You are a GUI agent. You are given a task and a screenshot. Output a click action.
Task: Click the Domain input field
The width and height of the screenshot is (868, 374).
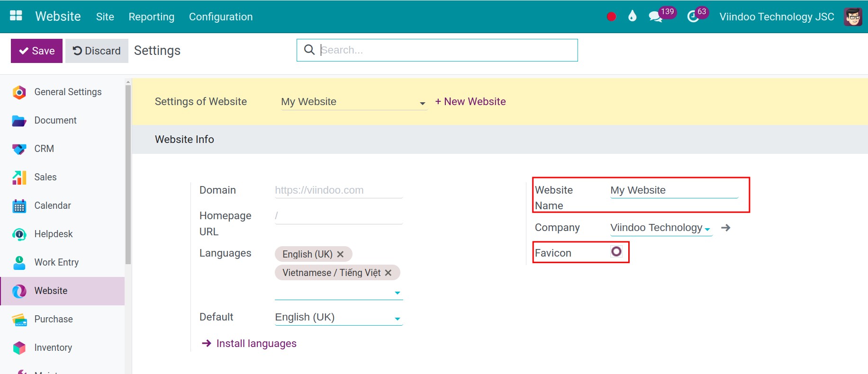[339, 190]
